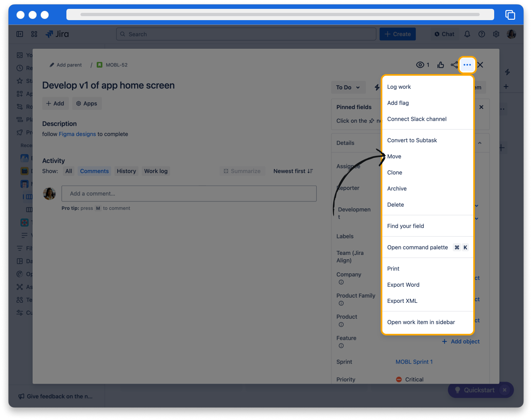Open the share icon for the issue
532x420 pixels.
pyautogui.click(x=454, y=65)
